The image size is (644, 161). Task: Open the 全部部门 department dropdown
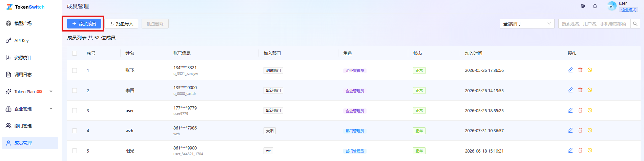pyautogui.click(x=527, y=24)
